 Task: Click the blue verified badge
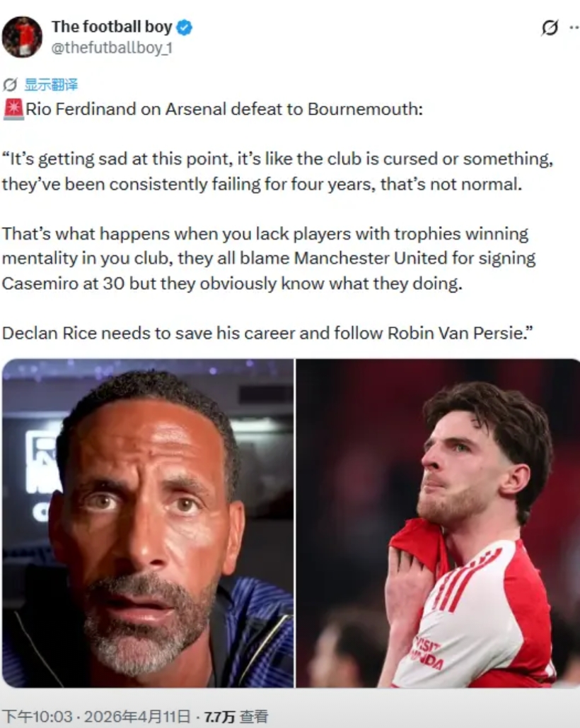click(185, 28)
